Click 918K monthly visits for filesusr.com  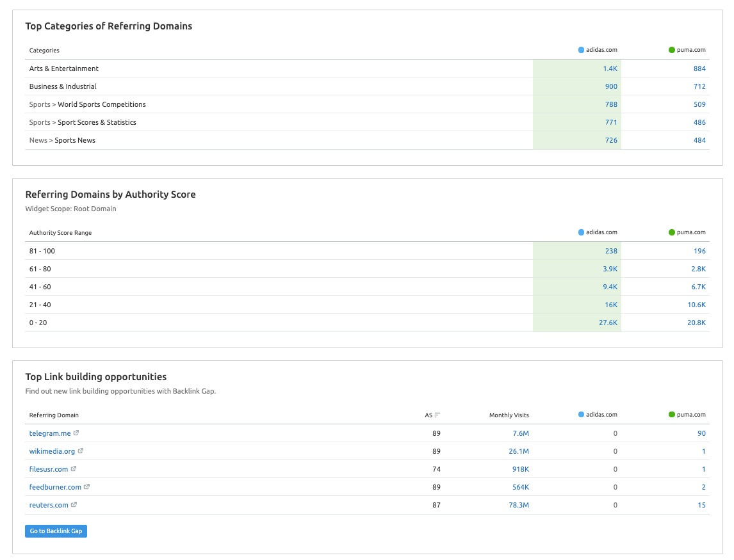point(521,468)
